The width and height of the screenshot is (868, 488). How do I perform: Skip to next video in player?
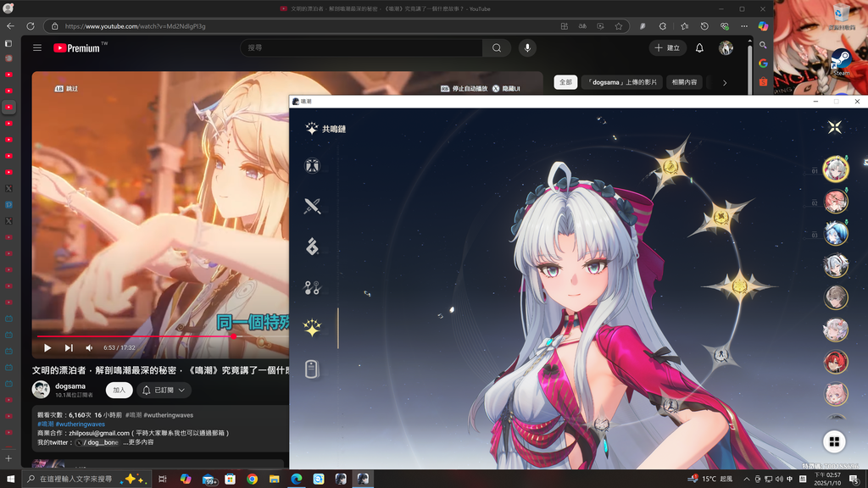(69, 348)
